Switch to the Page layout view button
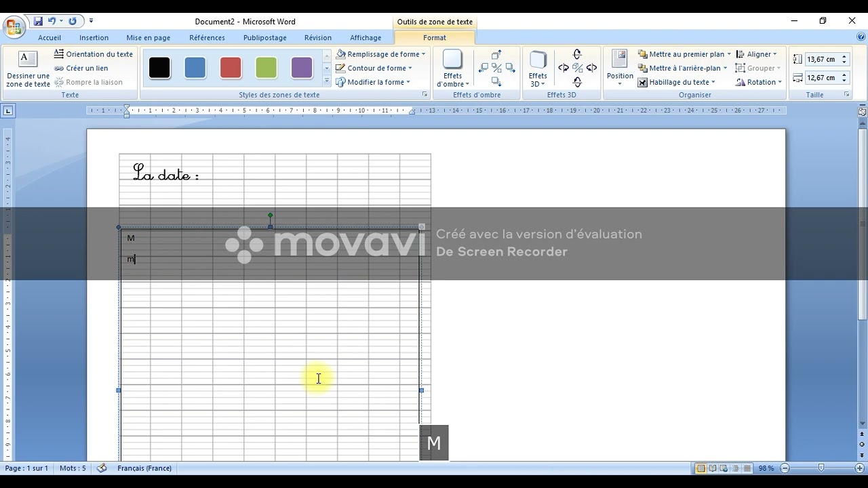The image size is (868, 488). (701, 468)
